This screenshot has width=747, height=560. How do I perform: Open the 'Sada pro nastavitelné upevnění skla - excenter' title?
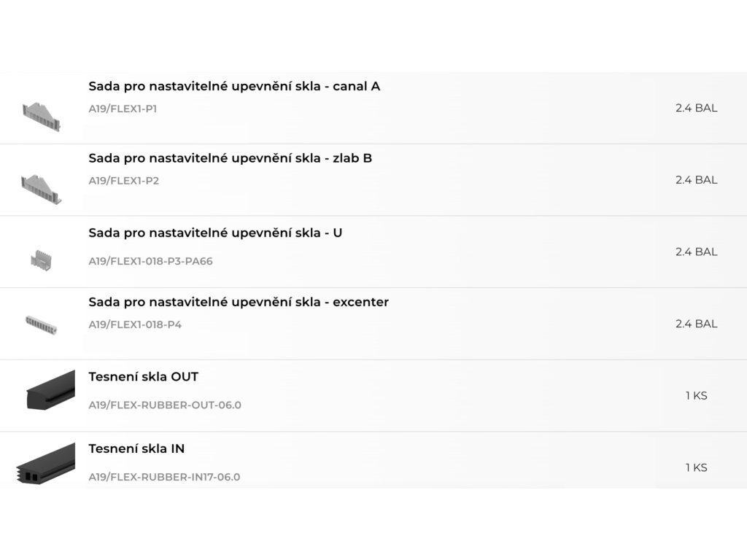(x=239, y=302)
